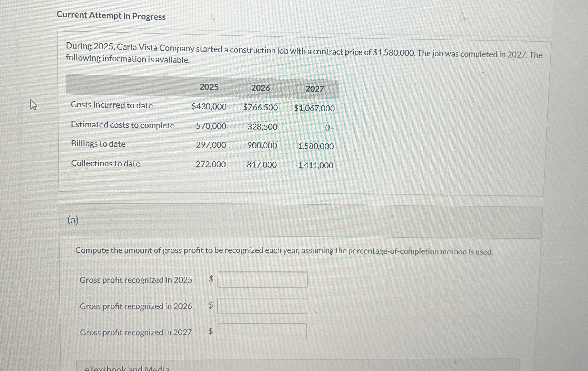The width and height of the screenshot is (588, 371).
Task: Click the $430,000 value in the table
Action: [209, 107]
